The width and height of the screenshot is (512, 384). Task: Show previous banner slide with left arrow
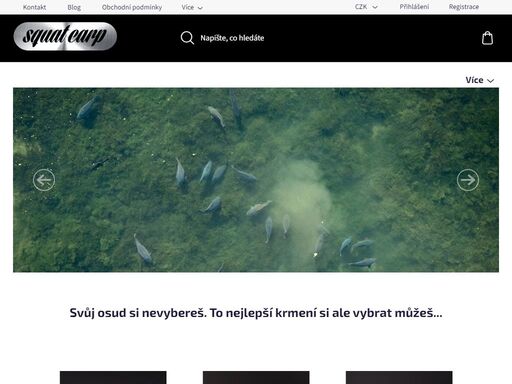click(x=44, y=180)
